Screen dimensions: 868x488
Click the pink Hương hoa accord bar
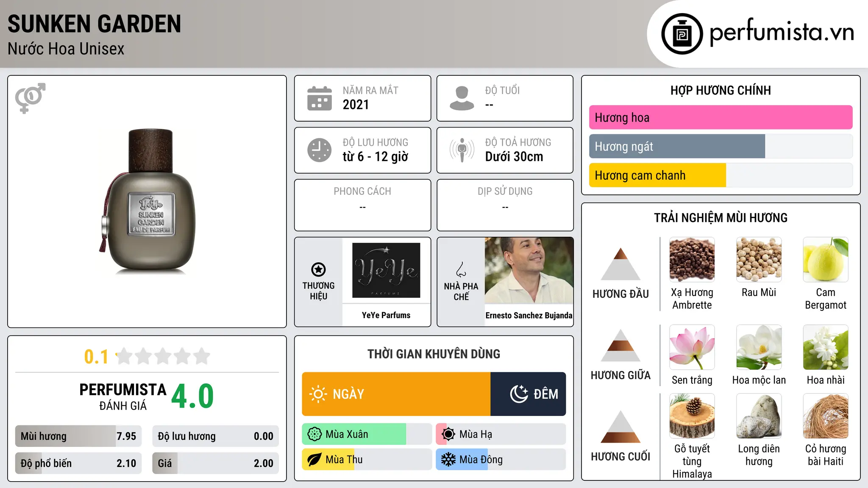coord(721,117)
